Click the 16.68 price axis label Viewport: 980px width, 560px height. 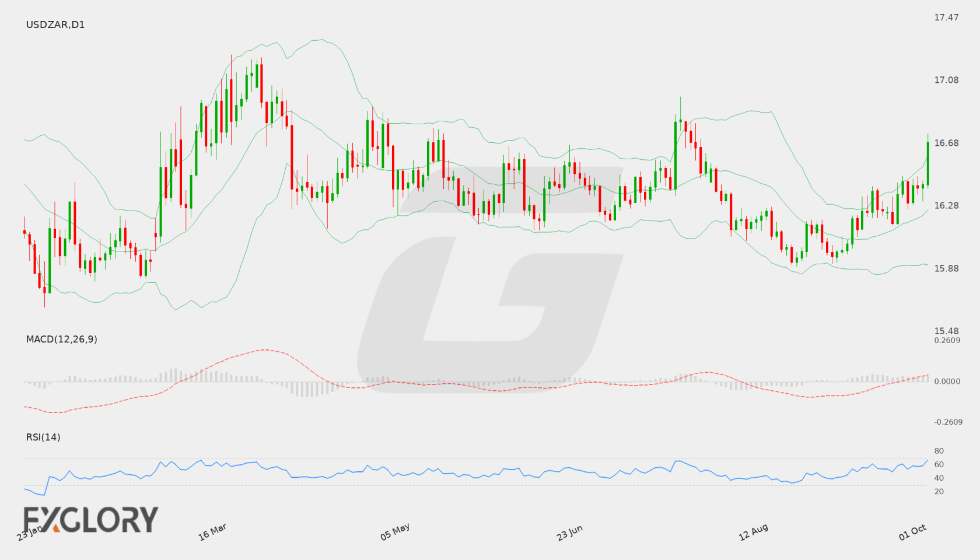click(946, 143)
